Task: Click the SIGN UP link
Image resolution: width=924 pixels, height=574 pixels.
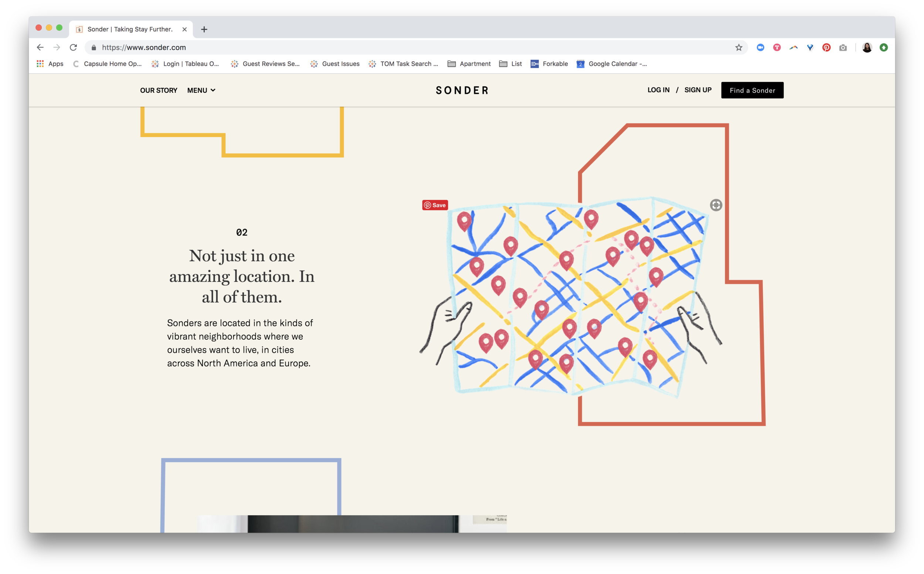Action: (x=698, y=90)
